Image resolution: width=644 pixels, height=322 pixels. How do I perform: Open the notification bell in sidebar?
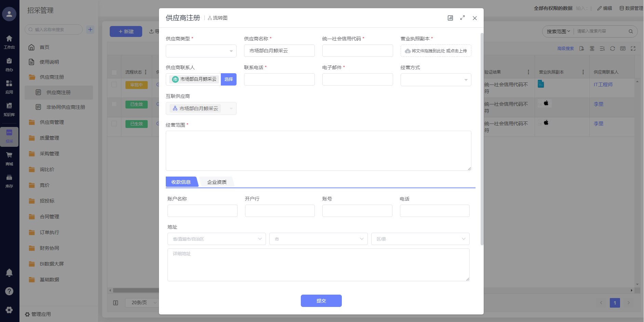tap(9, 273)
